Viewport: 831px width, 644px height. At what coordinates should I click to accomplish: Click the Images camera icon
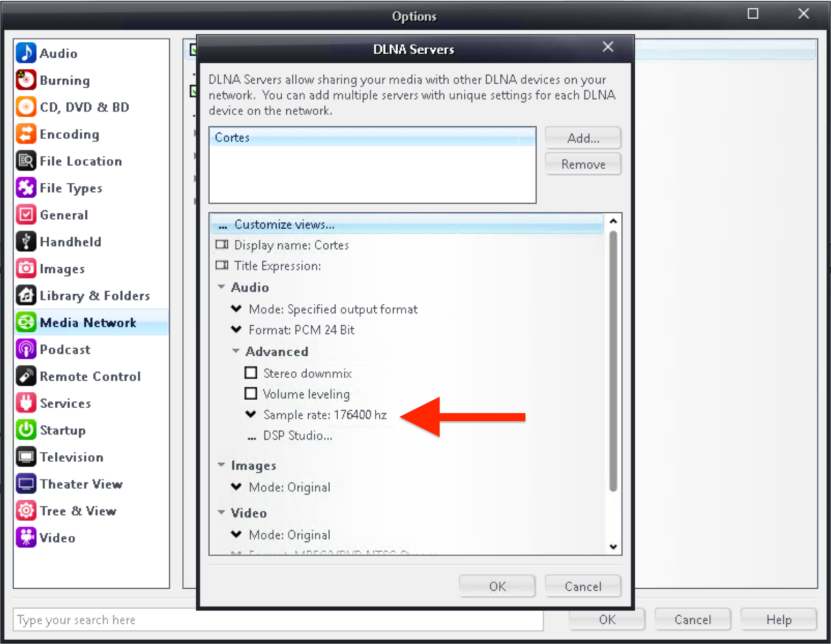(x=26, y=268)
